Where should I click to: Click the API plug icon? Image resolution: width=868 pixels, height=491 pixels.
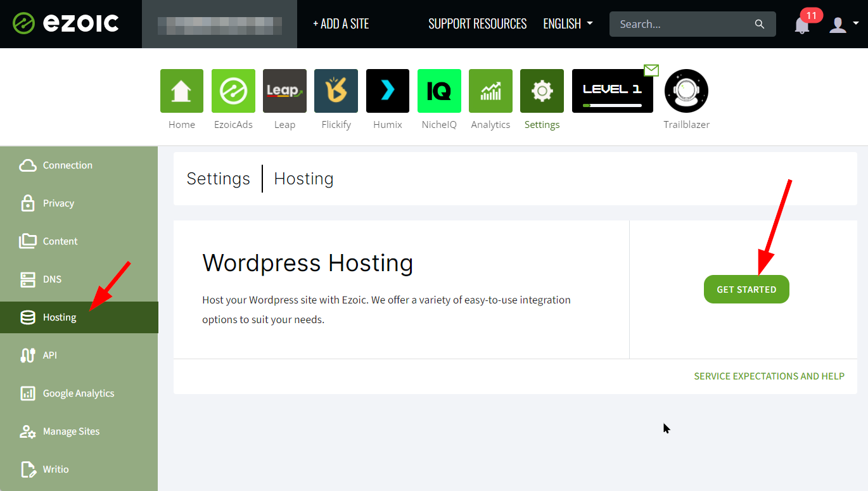coord(28,355)
